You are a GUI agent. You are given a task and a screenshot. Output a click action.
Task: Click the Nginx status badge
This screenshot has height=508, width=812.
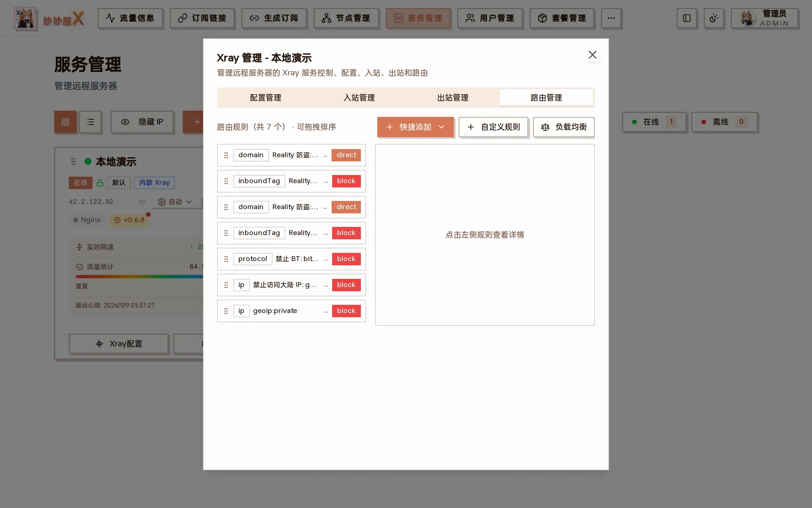point(87,220)
